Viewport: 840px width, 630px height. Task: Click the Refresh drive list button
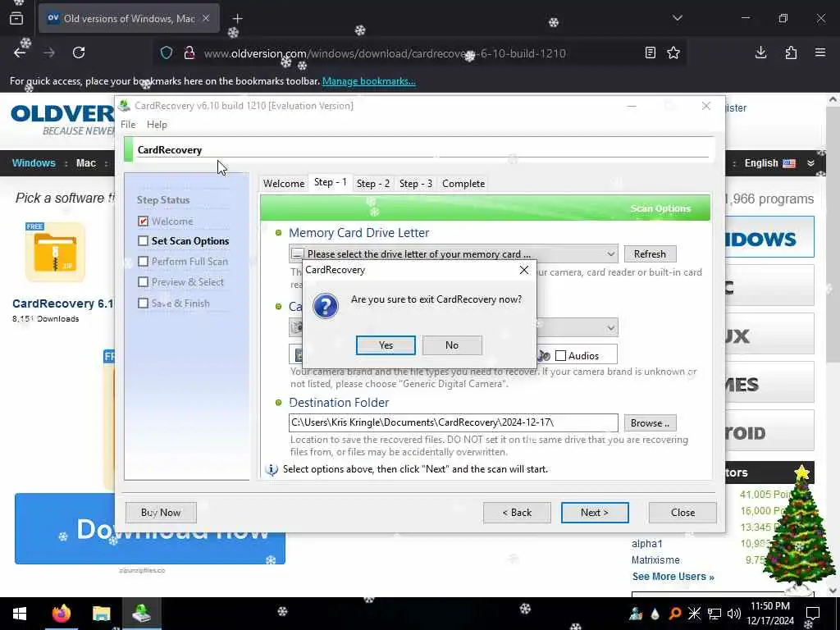[x=650, y=254]
